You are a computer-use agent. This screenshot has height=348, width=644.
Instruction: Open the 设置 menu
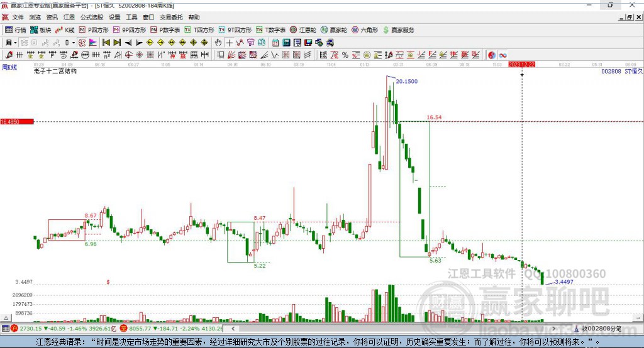(x=114, y=17)
